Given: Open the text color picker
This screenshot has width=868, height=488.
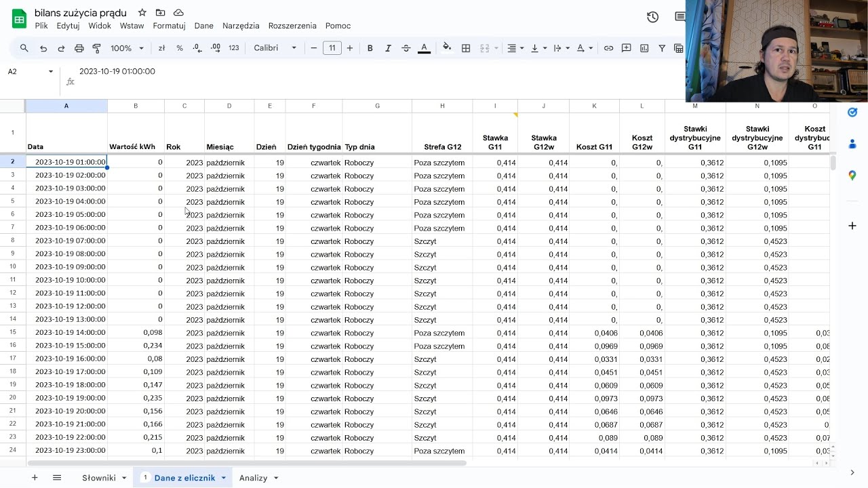Looking at the screenshot, I should pos(425,48).
